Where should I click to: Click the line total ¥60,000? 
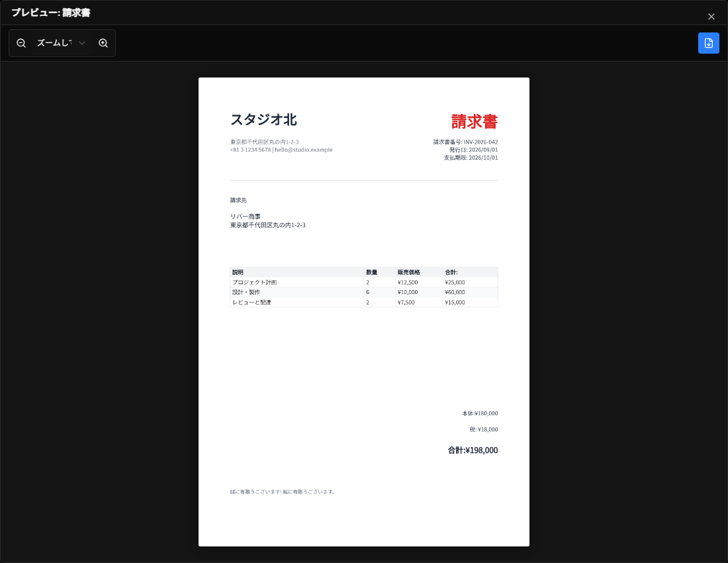(x=455, y=292)
